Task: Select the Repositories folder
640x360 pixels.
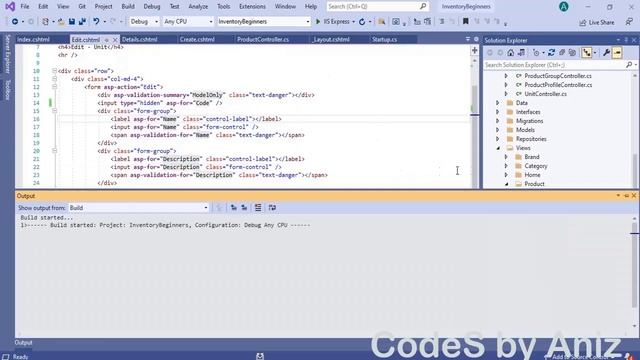Action: click(x=531, y=139)
